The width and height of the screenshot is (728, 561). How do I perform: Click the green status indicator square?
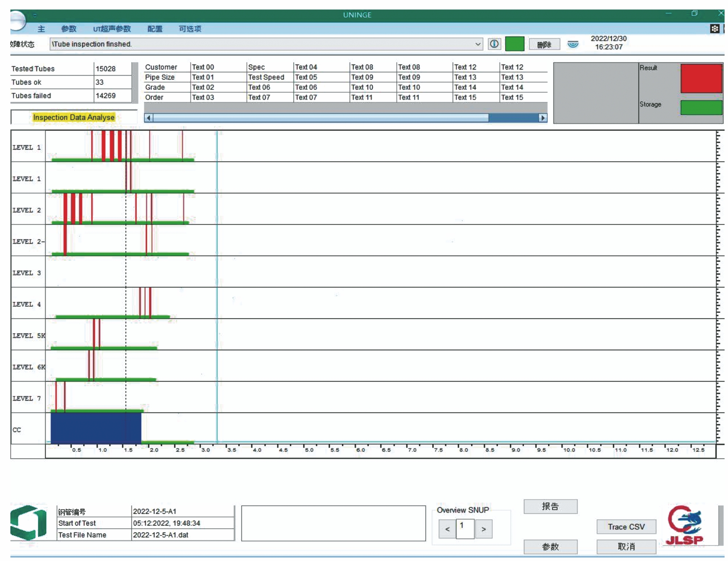coord(514,44)
